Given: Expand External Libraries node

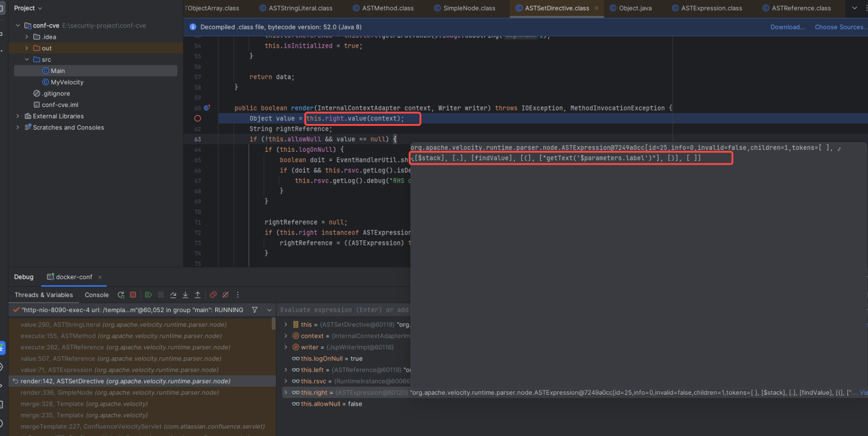Looking at the screenshot, I should [x=18, y=116].
